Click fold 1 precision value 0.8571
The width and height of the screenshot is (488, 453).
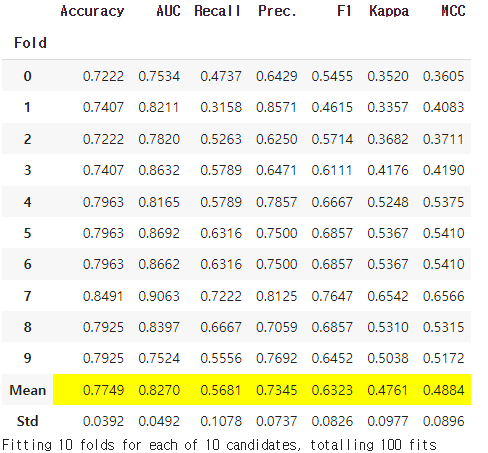click(277, 107)
